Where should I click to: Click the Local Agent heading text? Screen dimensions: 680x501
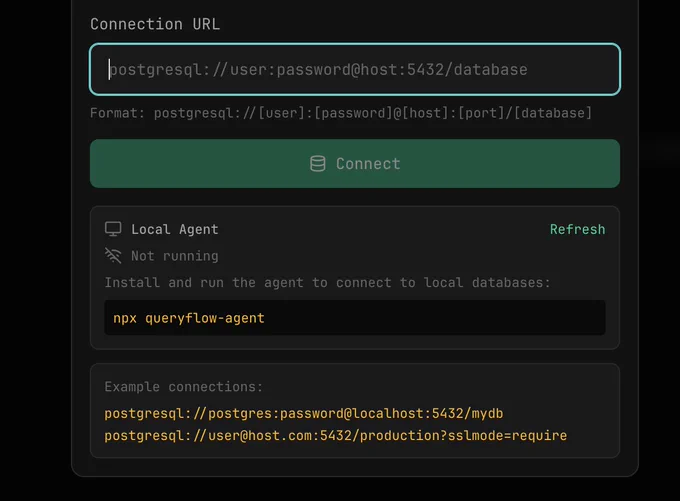175,229
